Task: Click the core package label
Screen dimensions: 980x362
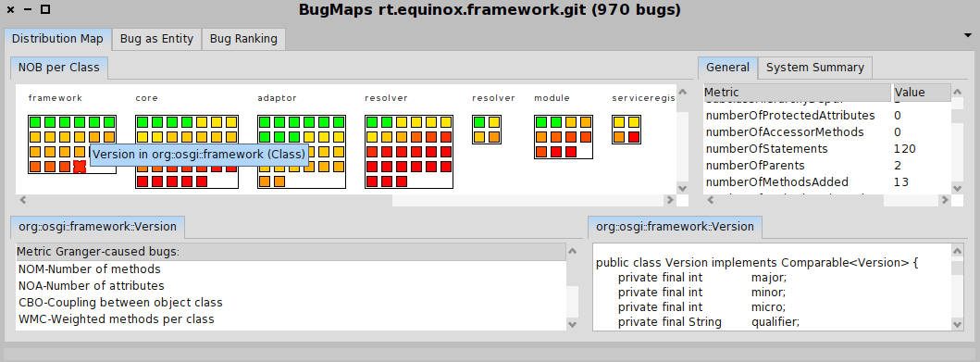Action: click(146, 98)
